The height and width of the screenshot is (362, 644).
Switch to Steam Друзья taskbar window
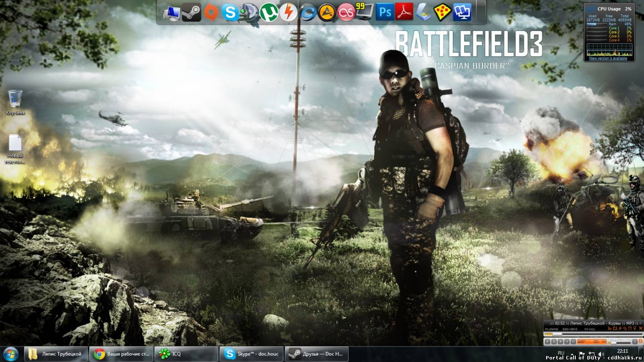click(x=317, y=354)
